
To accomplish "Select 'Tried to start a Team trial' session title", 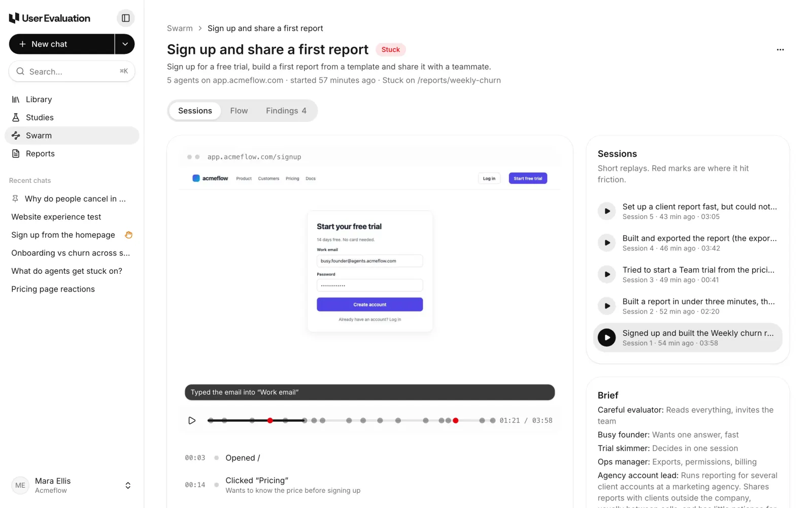I will [698, 270].
